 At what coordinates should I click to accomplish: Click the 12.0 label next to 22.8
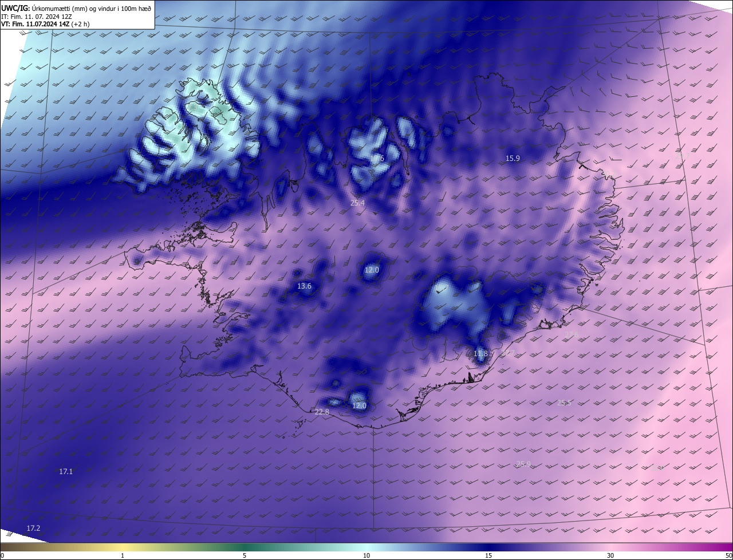(x=359, y=406)
